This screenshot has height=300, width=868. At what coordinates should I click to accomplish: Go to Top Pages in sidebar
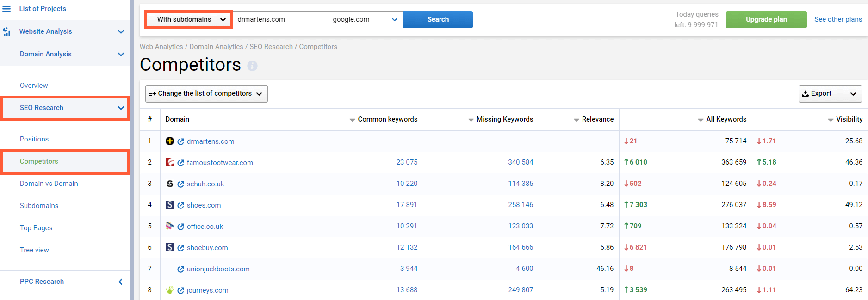coord(36,228)
